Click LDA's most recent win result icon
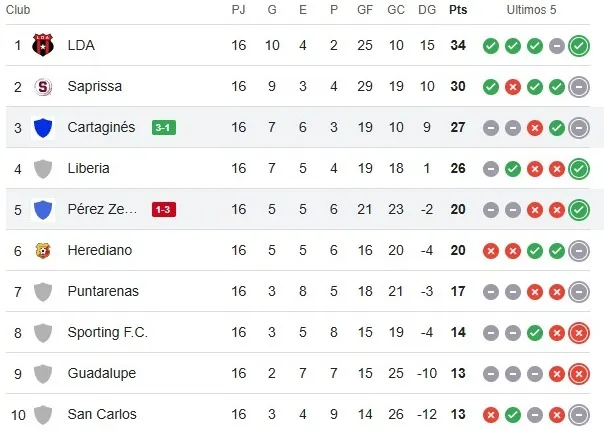 click(579, 45)
